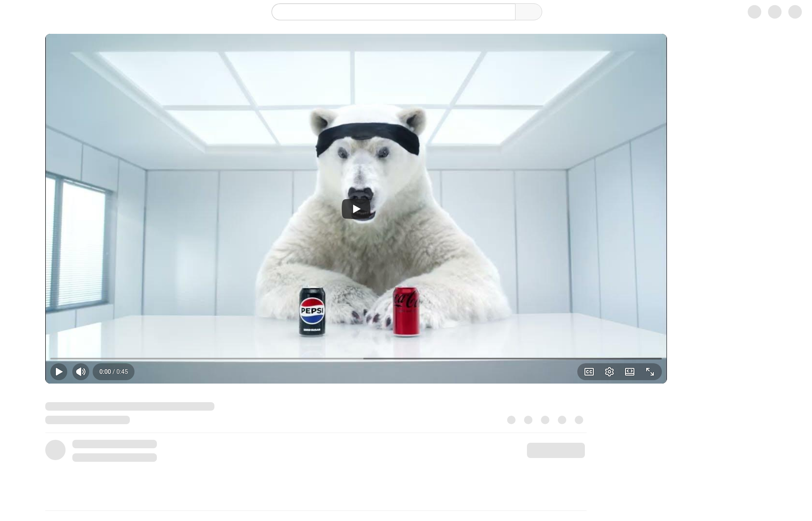Click the last of five action dots

[579, 420]
